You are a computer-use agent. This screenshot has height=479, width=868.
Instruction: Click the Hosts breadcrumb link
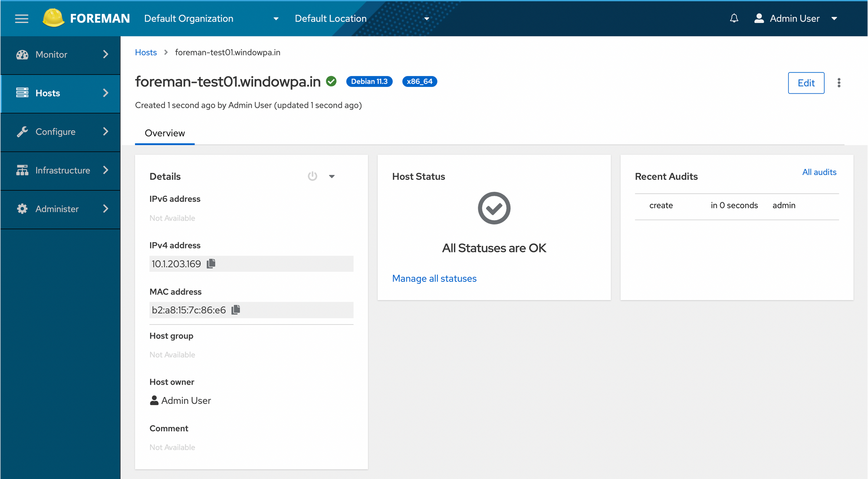tap(146, 53)
